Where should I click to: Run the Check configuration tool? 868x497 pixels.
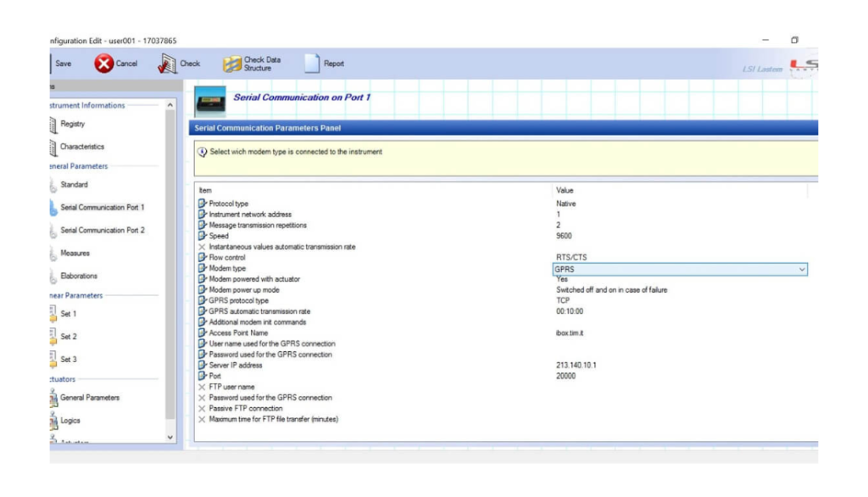click(168, 64)
